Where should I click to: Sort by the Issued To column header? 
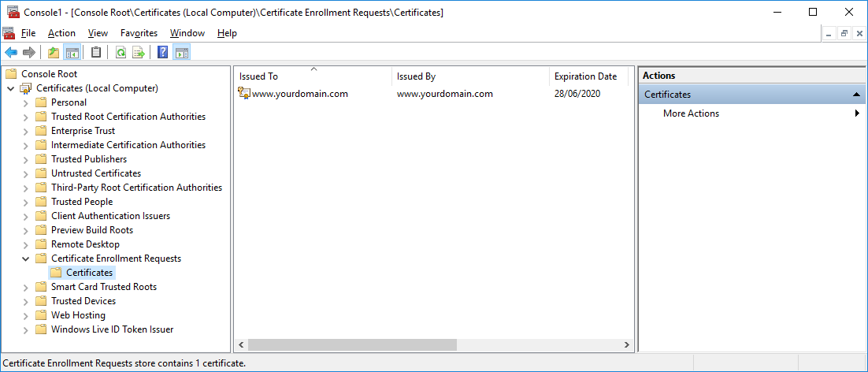pyautogui.click(x=313, y=76)
